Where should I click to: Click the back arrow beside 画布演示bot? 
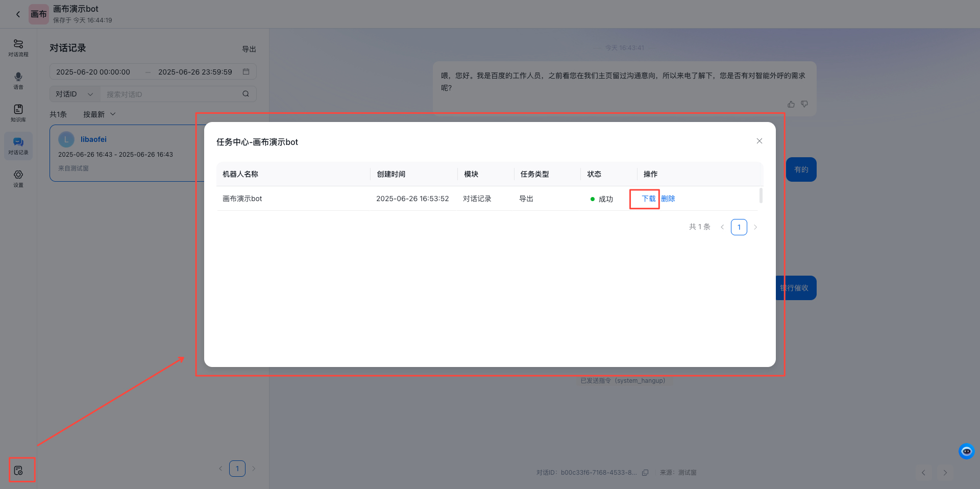pos(18,14)
